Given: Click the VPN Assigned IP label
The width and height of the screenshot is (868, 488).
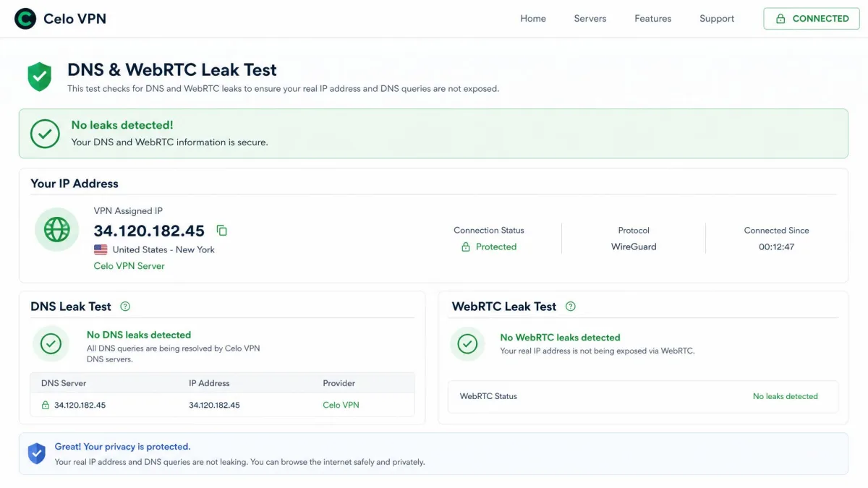Looking at the screenshot, I should 128,211.
